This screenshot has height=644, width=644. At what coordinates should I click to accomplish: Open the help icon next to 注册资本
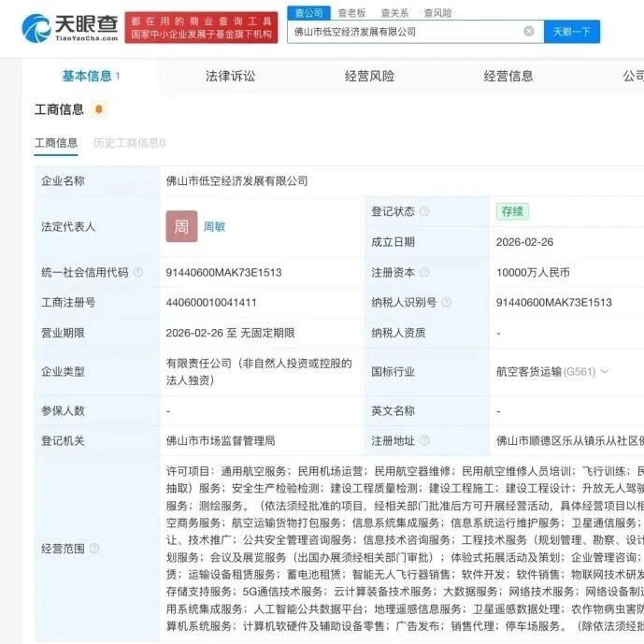coord(424,272)
